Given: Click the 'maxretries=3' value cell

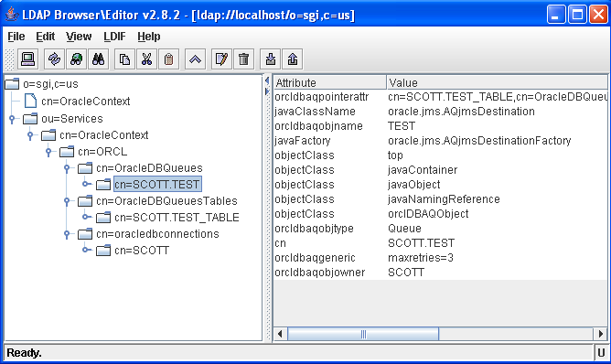Looking at the screenshot, I should [498, 258].
